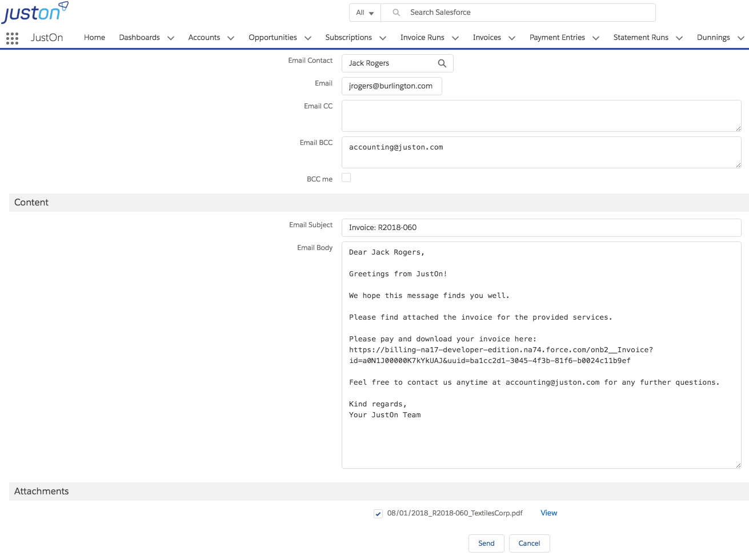Expand the Dunnings tab chevron

(x=741, y=38)
